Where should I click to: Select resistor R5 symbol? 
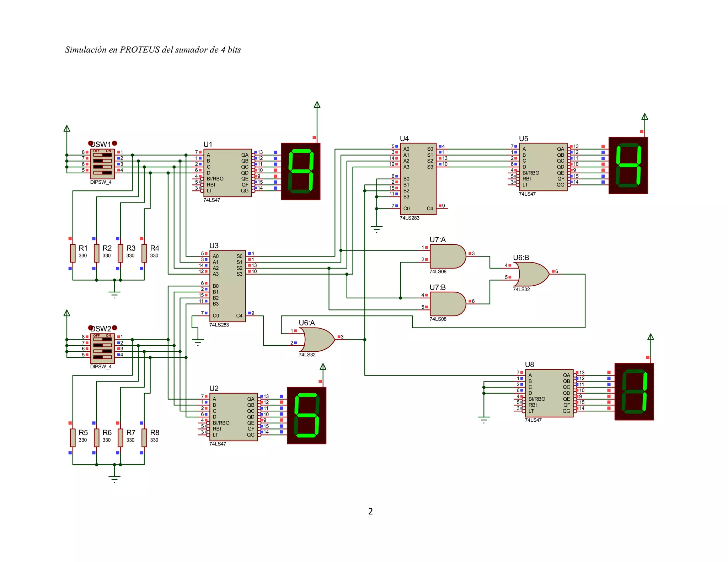pyautogui.click(x=73, y=437)
